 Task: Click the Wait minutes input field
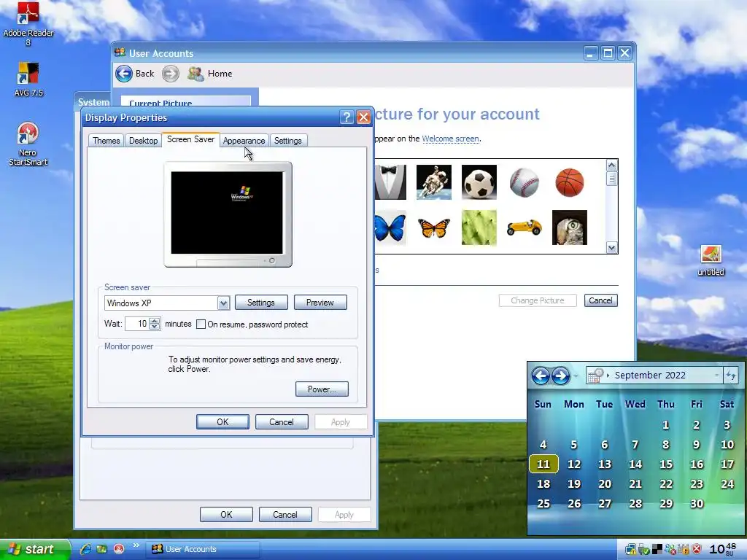(136, 324)
